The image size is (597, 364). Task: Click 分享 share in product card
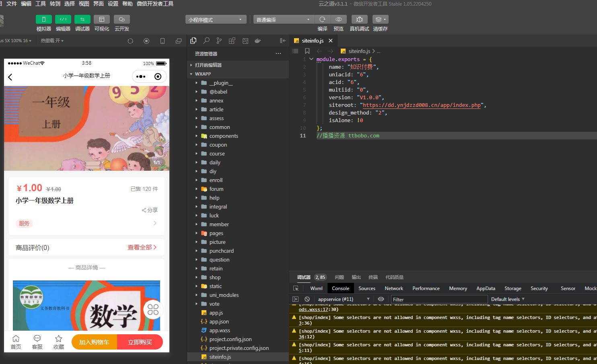pos(150,210)
